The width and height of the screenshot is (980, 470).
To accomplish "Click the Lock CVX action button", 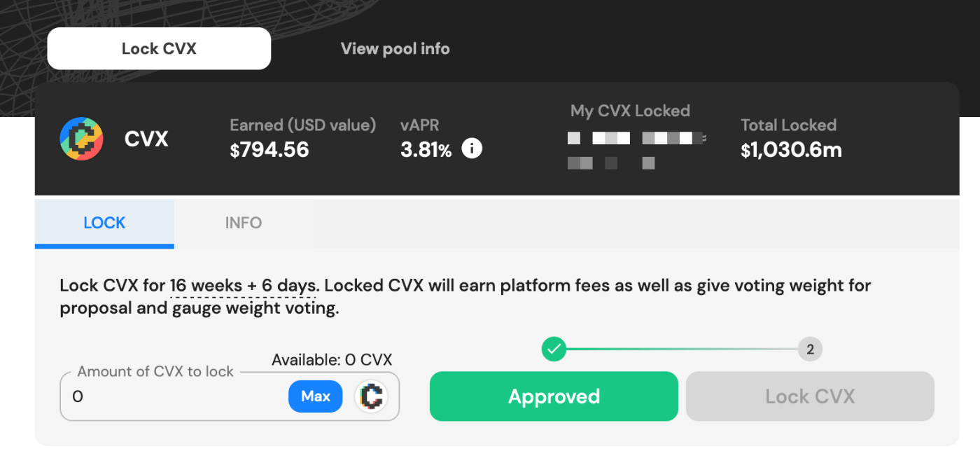I will click(810, 396).
